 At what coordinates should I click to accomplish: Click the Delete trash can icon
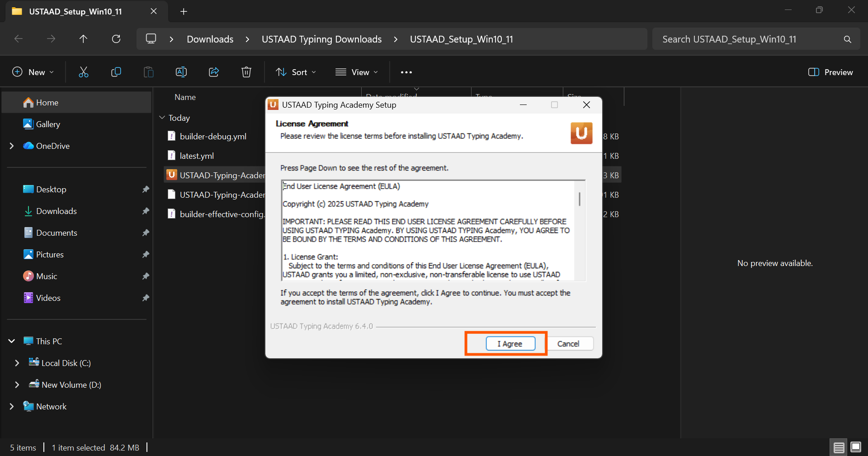[x=246, y=72]
